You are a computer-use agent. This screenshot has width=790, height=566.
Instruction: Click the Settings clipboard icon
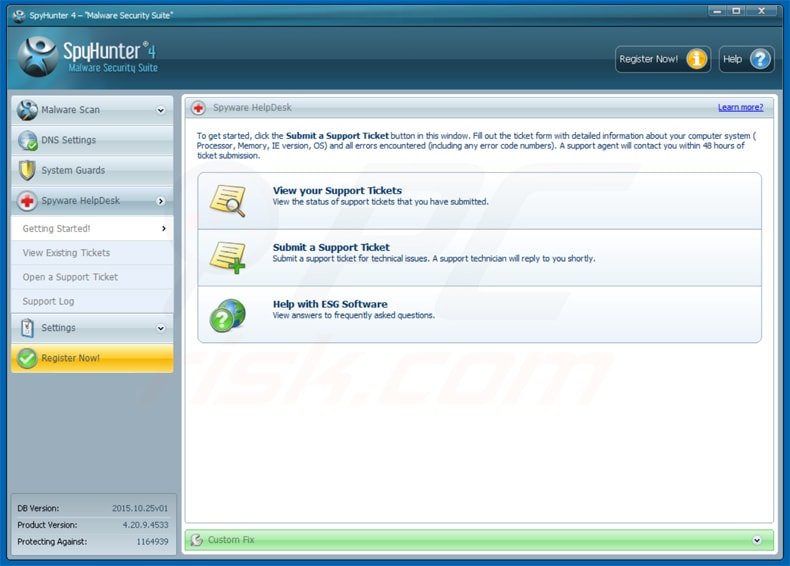27,328
